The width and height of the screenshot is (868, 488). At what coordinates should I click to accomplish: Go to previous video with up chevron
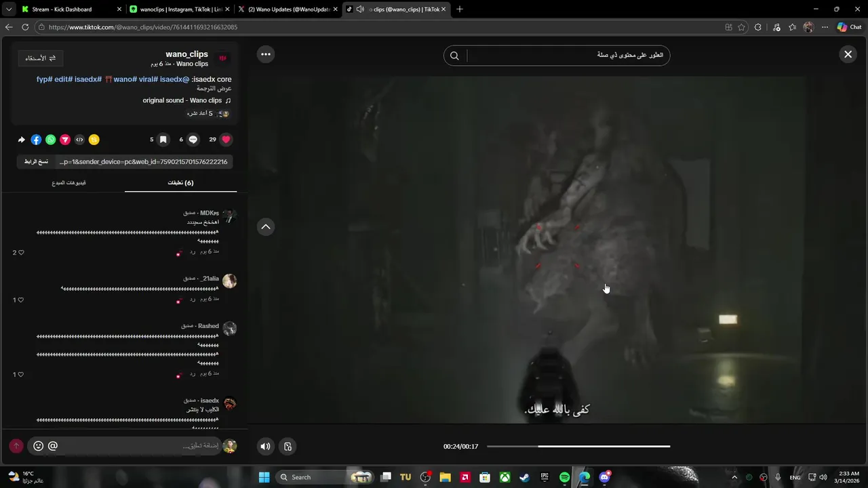pos(266,227)
